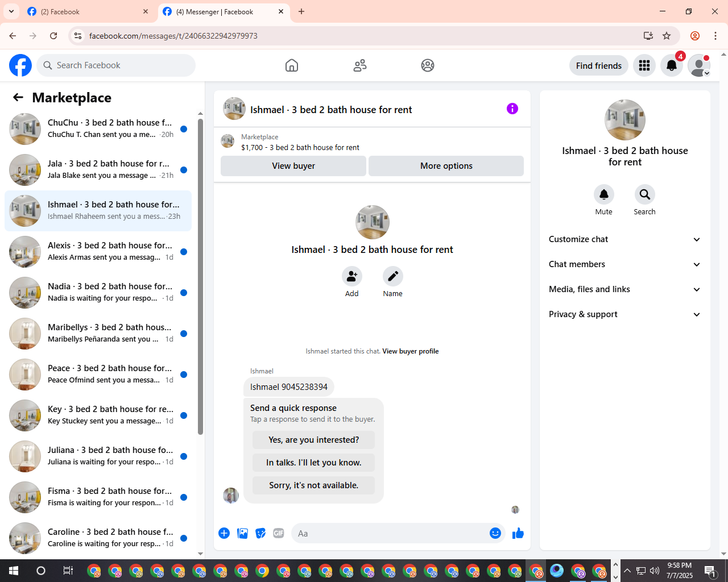Screen dimensions: 728x582
Task: Click the browser address bar URL
Action: [x=173, y=36]
